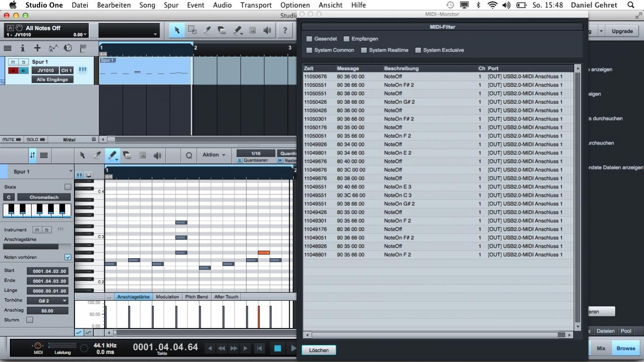Enable the Gesendet filter checkbox
The height and width of the screenshot is (362, 644).
pyautogui.click(x=309, y=39)
